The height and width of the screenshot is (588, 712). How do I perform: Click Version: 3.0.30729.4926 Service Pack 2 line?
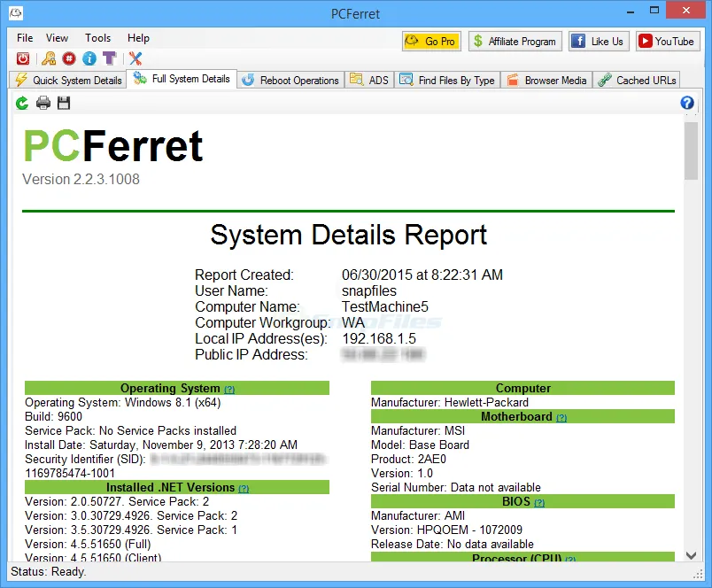click(x=131, y=516)
